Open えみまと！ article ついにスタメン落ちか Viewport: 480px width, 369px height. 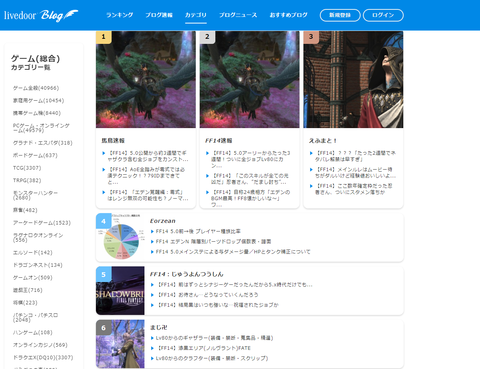point(353,189)
